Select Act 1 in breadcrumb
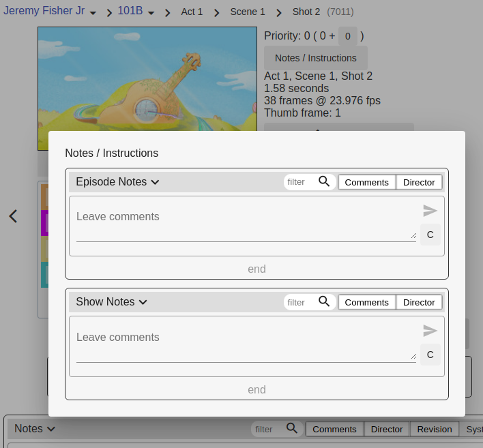Image resolution: width=483 pixels, height=448 pixels. point(192,12)
